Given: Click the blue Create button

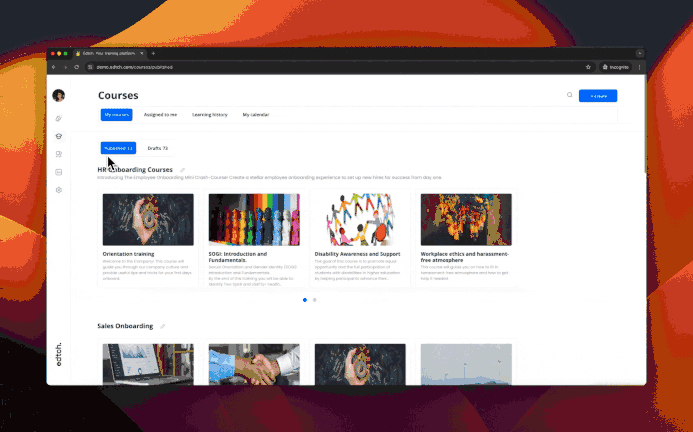Looking at the screenshot, I should (x=598, y=96).
